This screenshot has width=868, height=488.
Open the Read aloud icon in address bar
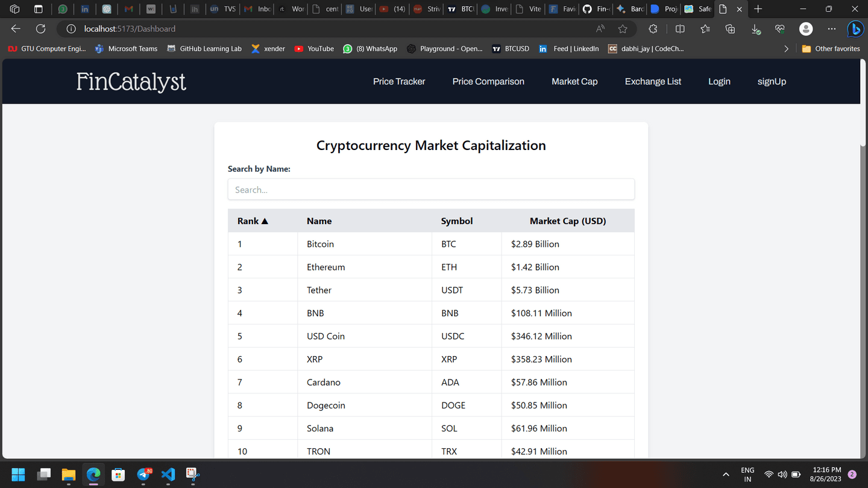coord(600,29)
